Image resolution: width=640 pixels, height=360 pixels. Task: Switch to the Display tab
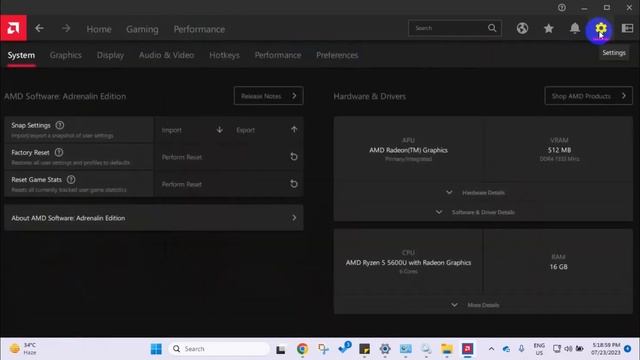[110, 55]
